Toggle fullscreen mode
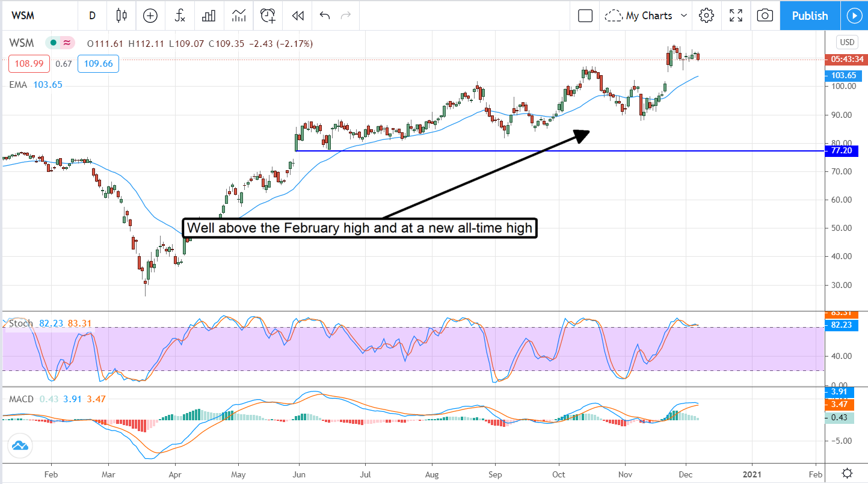The height and width of the screenshot is (484, 868). click(736, 16)
